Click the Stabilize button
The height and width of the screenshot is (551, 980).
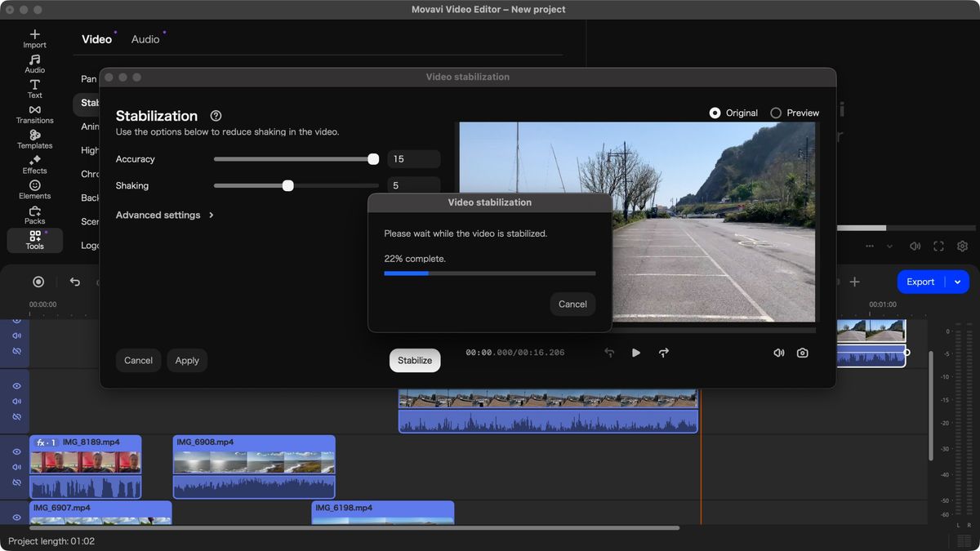pyautogui.click(x=415, y=360)
